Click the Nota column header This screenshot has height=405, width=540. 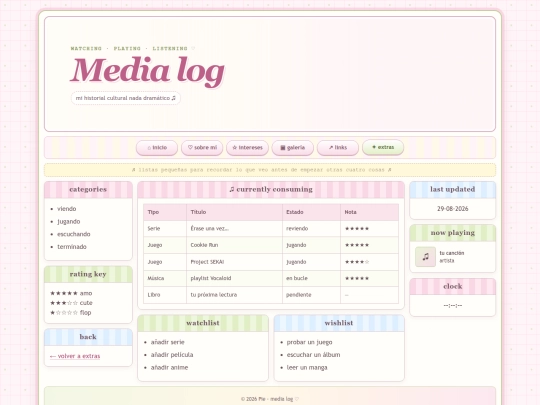click(370, 212)
